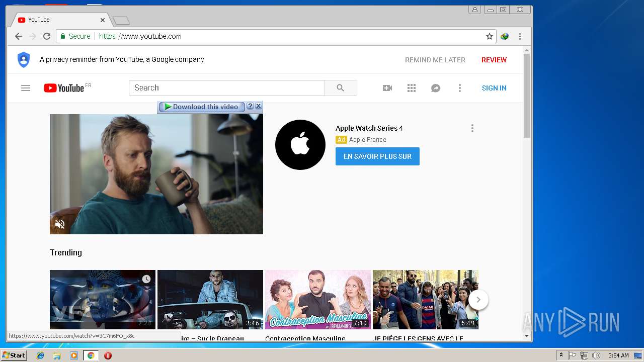
Task: Open the Opera taskbar icon
Action: [108, 355]
